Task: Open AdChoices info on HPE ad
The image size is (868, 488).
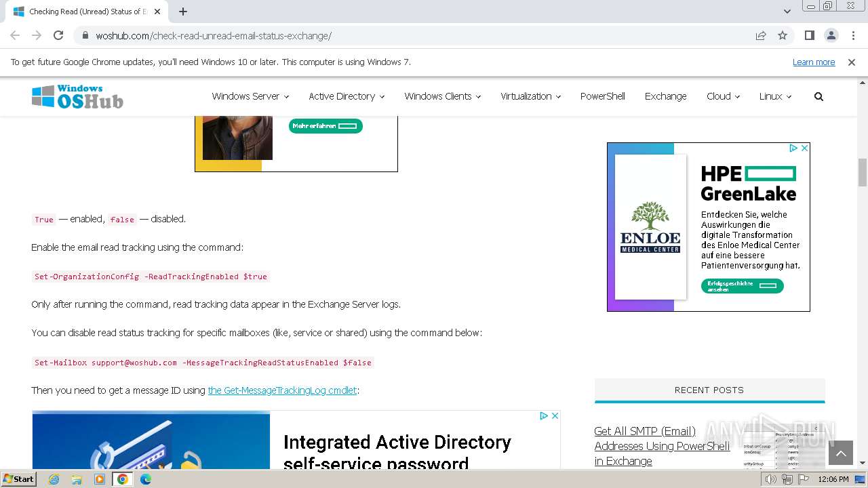Action: coord(793,148)
